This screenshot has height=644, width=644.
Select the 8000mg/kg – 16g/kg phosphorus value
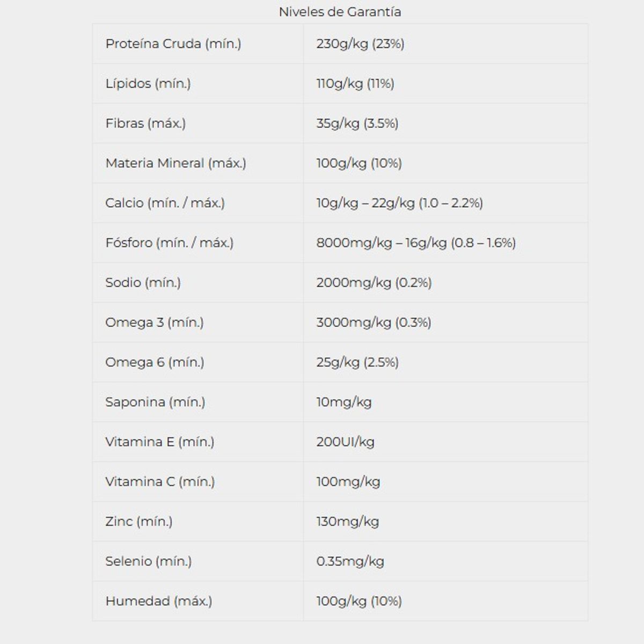click(x=416, y=243)
